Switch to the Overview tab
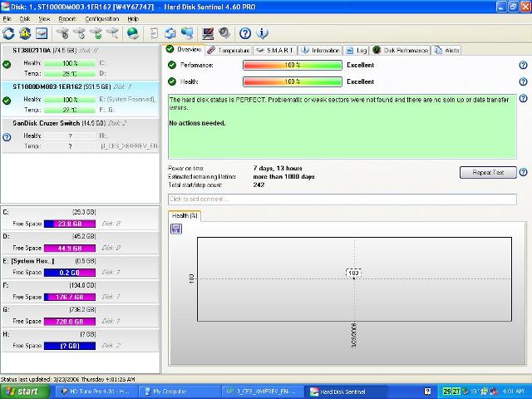Screen dimensions: 532x399 [x=184, y=50]
